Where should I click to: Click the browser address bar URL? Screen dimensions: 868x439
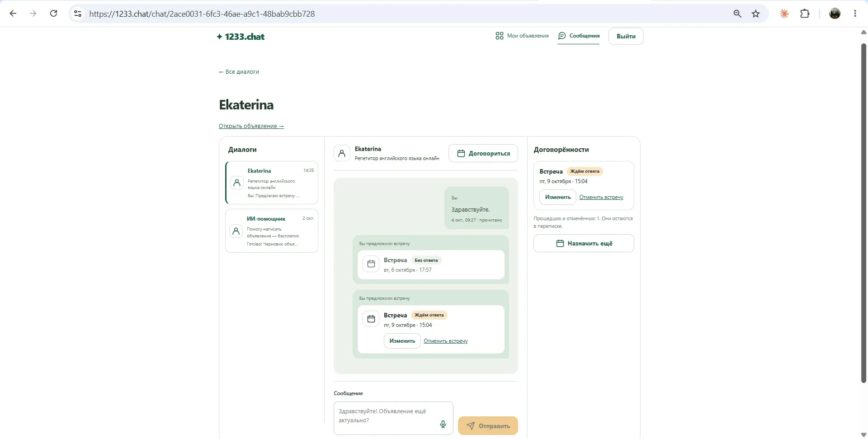(x=202, y=14)
